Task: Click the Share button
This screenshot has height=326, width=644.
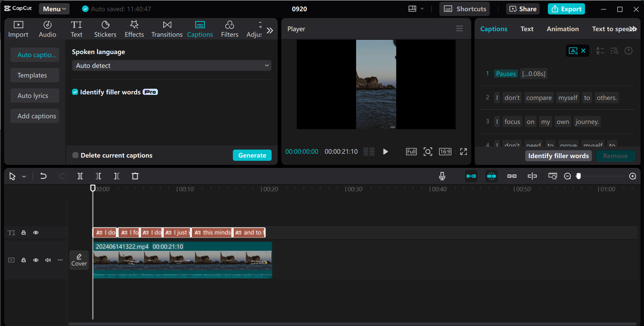Action: [x=522, y=9]
